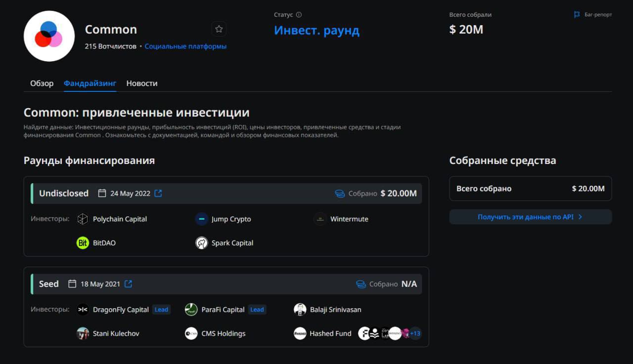Open DragonFly Capital investor name
This screenshot has height=364, width=633.
[121, 310]
